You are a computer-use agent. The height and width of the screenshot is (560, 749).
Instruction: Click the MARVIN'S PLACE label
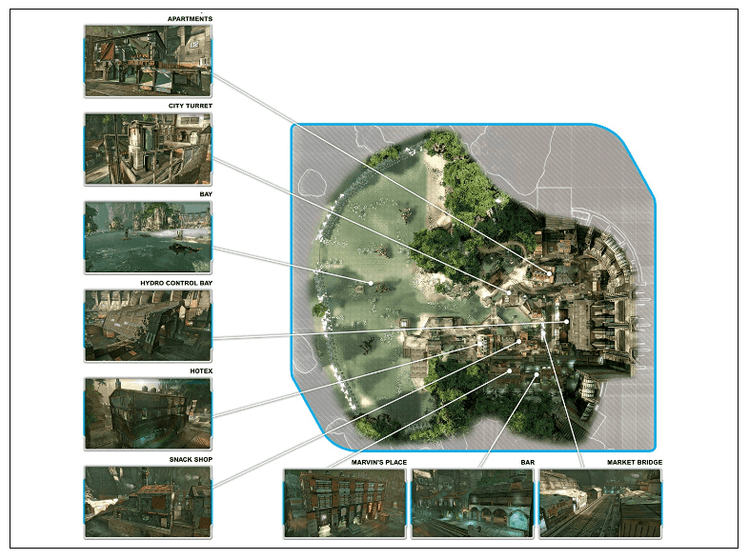(379, 463)
